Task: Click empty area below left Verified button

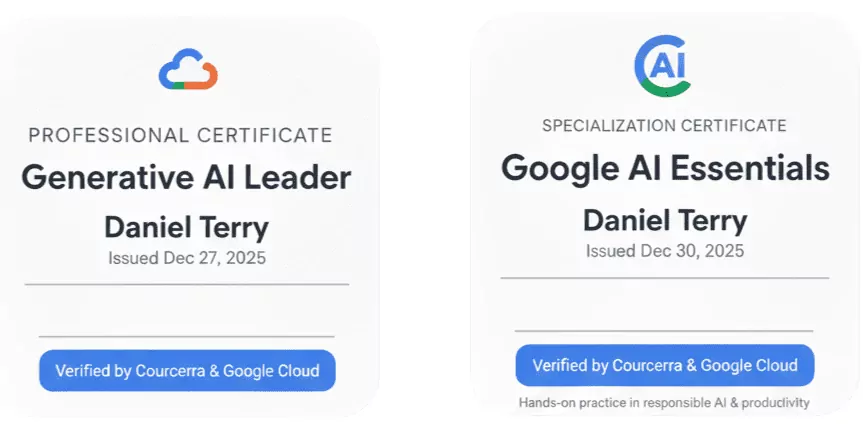Action: coord(187,402)
